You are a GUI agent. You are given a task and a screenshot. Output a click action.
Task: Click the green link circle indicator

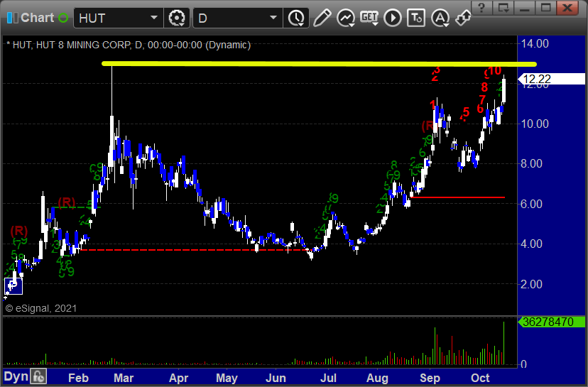63,18
